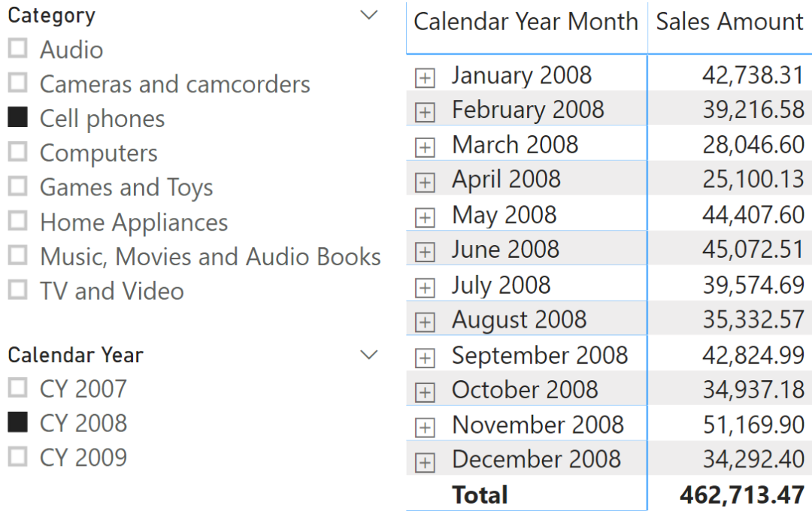Click plus icon beside September 2008
Screen dimensions: 812x511
[426, 358]
